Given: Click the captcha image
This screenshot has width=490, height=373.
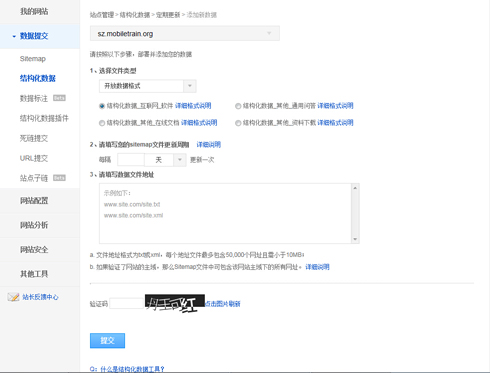Looking at the screenshot, I should [x=175, y=303].
